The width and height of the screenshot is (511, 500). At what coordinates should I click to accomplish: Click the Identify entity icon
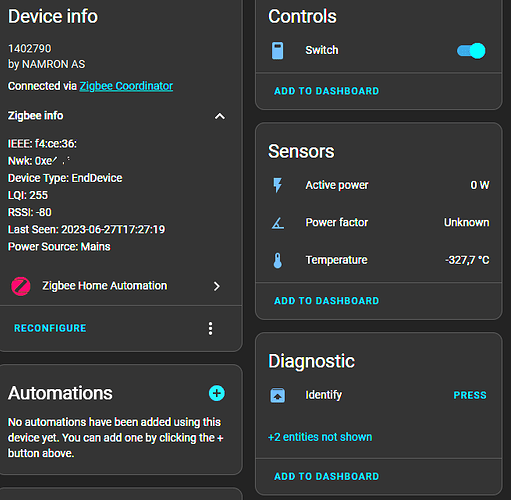click(277, 395)
